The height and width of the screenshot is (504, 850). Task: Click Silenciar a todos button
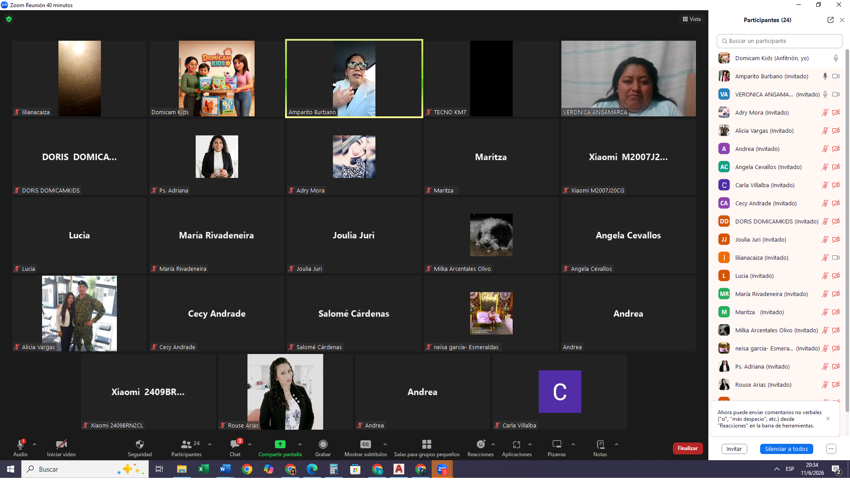click(x=786, y=449)
